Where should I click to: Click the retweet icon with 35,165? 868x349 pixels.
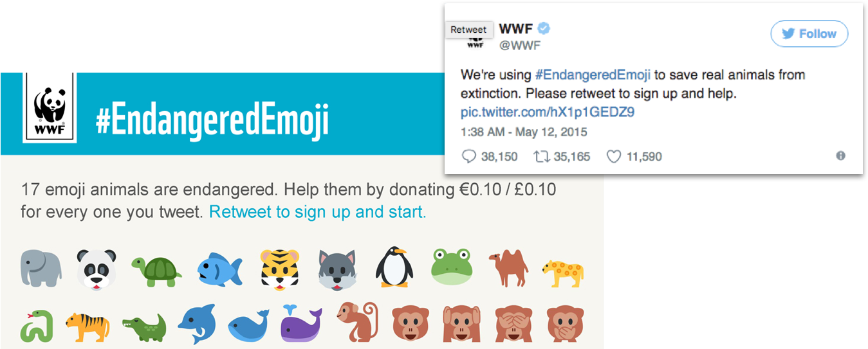coord(542,156)
